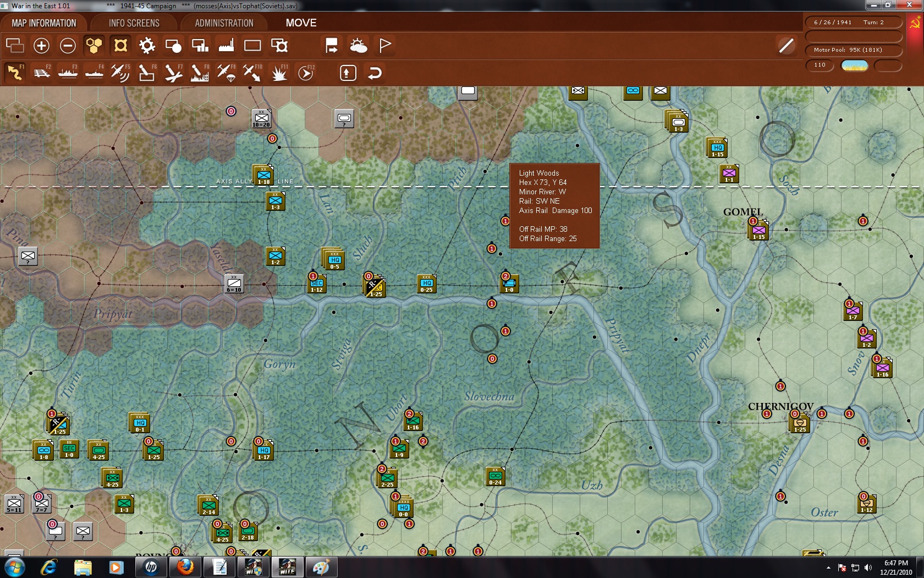The height and width of the screenshot is (578, 924).
Task: Switch to the INFO SCREENS tab
Action: 134,23
